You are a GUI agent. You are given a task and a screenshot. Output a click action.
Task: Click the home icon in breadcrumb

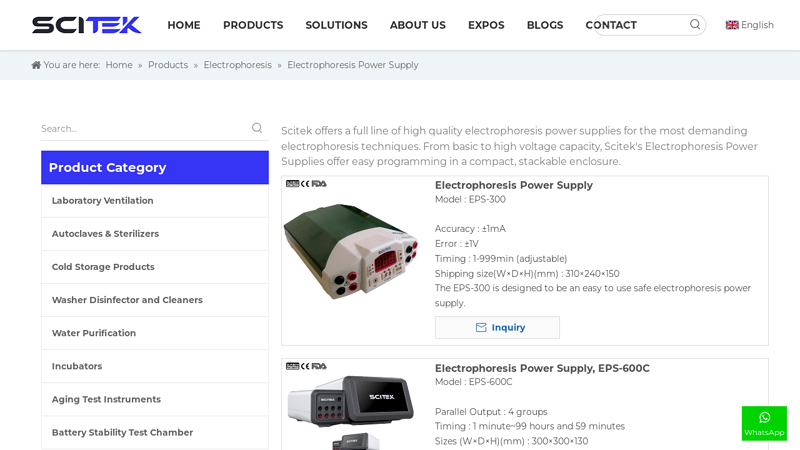(36, 65)
